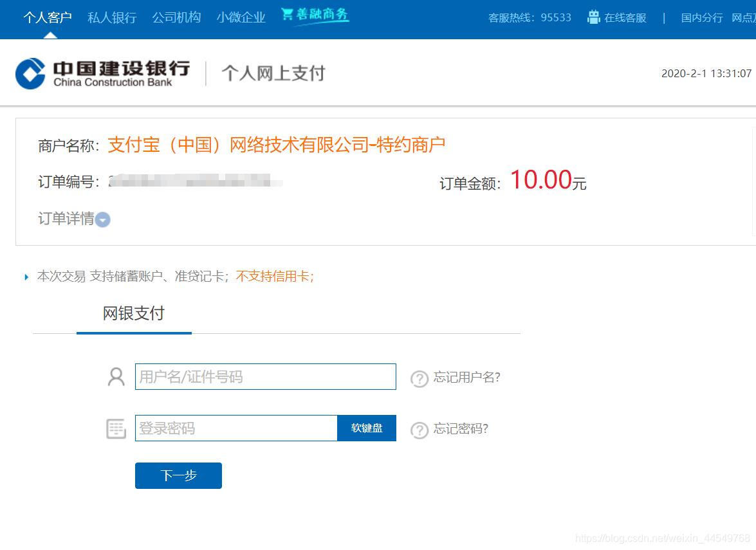Select the 网银支付 tab

click(x=134, y=314)
